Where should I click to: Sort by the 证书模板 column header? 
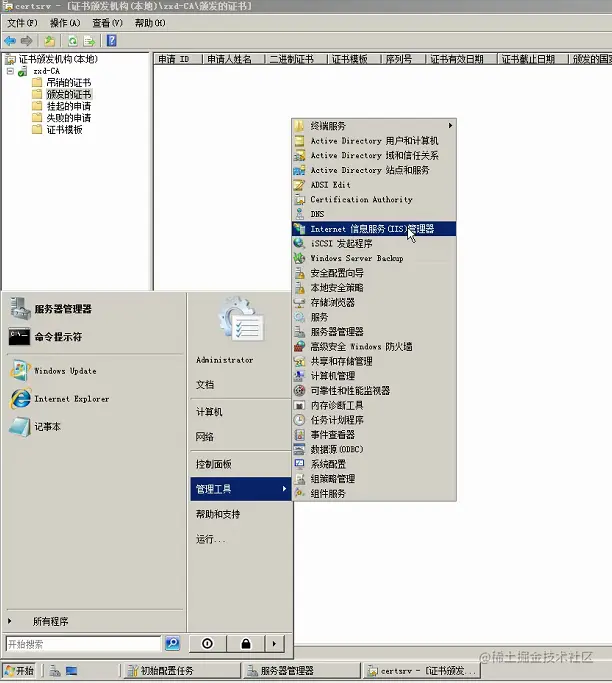pos(354,59)
